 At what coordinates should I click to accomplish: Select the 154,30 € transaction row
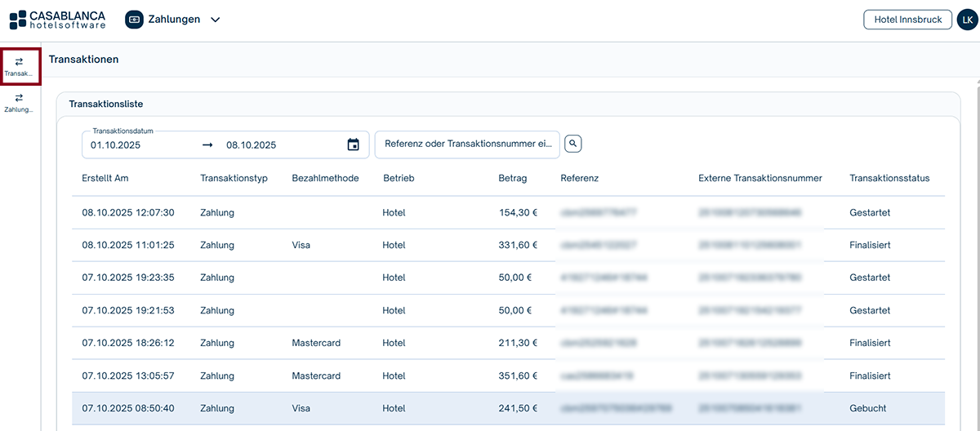pos(508,212)
